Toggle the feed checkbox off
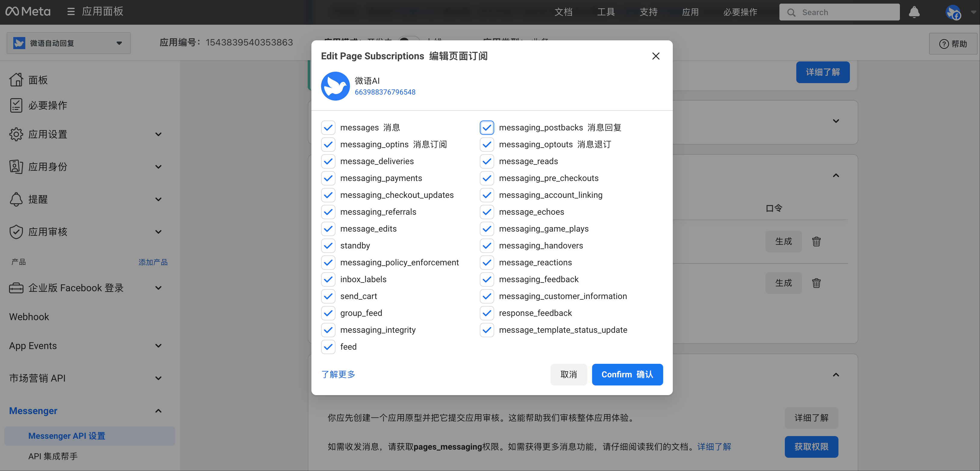The image size is (980, 471). [x=328, y=347]
